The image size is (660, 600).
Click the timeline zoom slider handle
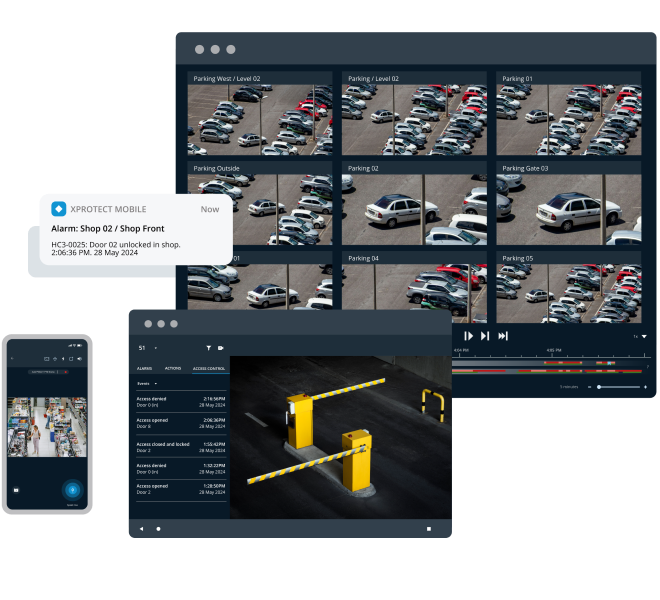(599, 386)
